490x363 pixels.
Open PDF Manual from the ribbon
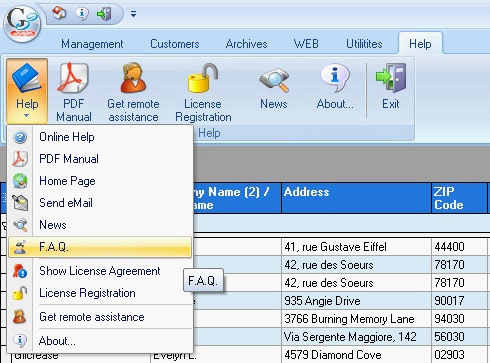click(x=74, y=92)
